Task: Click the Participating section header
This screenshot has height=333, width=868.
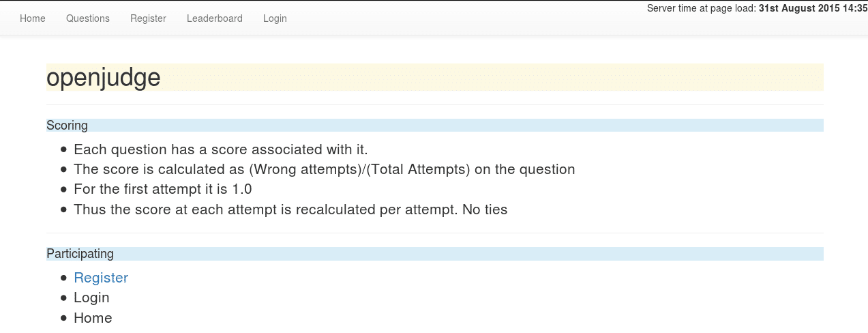Action: 80,254
